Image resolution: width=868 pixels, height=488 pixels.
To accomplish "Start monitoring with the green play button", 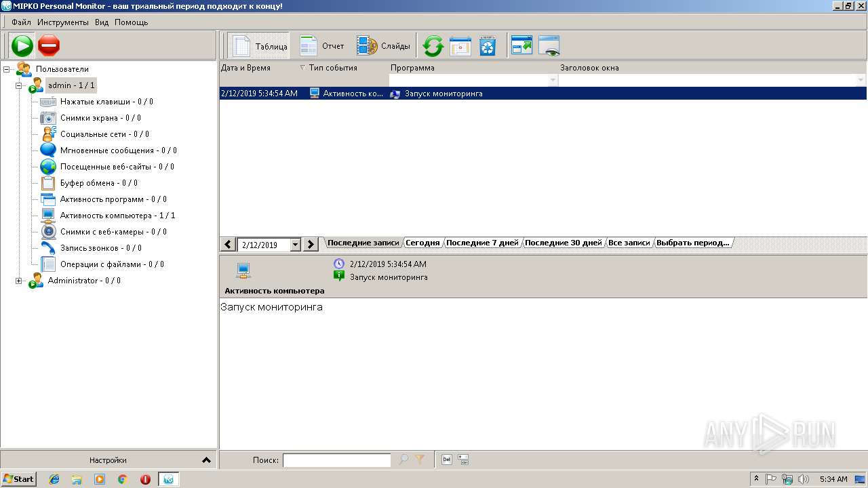I will (x=22, y=46).
